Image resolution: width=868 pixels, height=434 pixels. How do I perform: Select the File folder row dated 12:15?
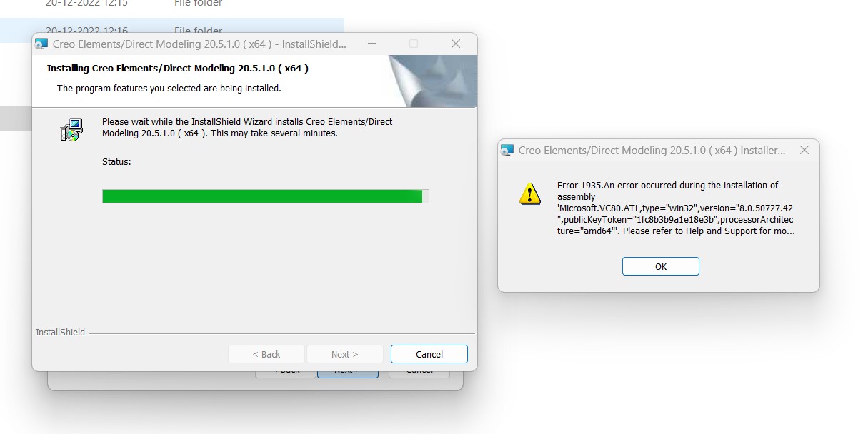coord(171,4)
